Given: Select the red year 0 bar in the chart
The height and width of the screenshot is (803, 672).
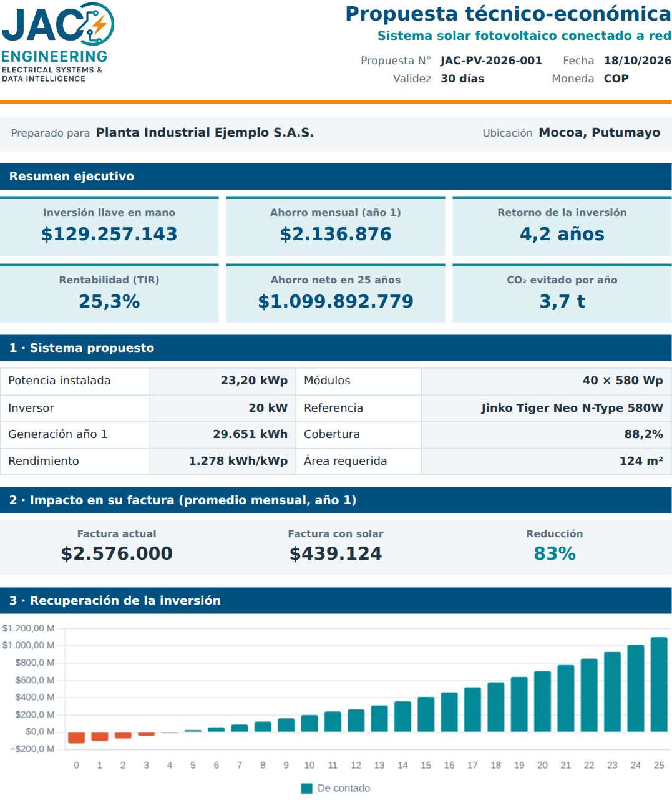Looking at the screenshot, I should [76, 737].
